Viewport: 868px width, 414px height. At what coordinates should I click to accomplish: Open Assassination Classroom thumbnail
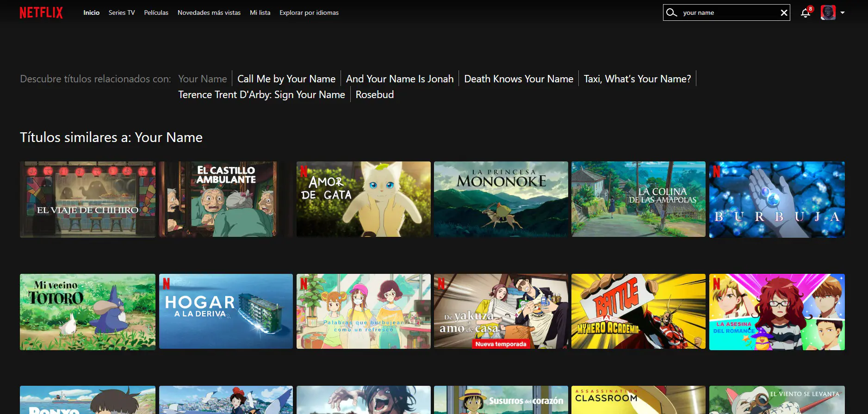pos(639,400)
